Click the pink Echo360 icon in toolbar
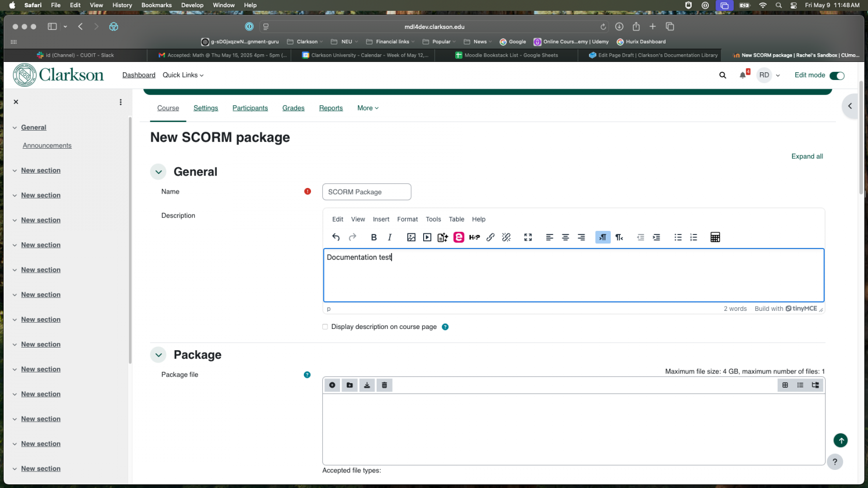The width and height of the screenshot is (868, 488). click(459, 237)
